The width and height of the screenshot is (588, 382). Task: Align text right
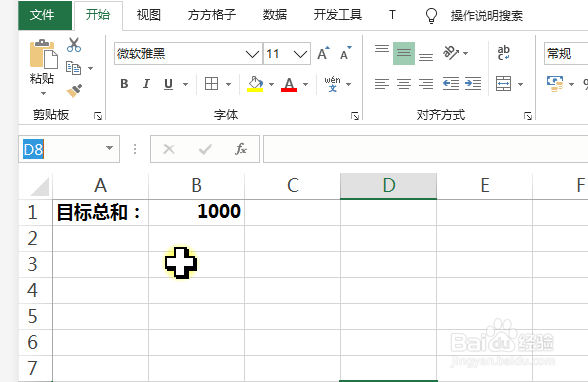point(426,84)
